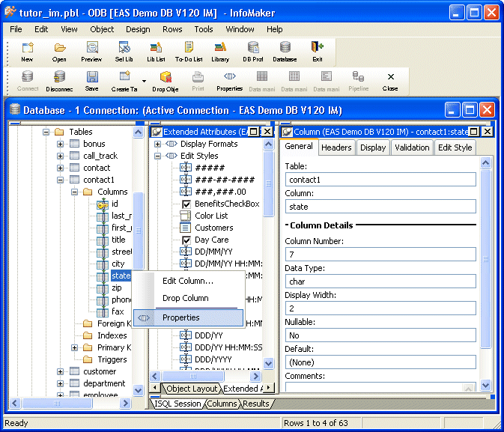The image size is (504, 432).
Task: Open the Rows menu
Action: pyautogui.click(x=172, y=29)
